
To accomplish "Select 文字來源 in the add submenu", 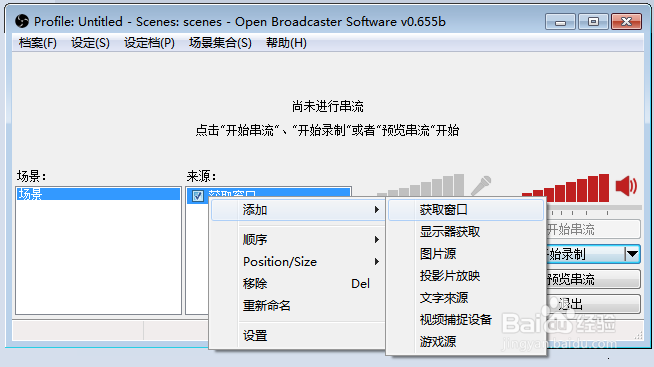I will (466, 298).
